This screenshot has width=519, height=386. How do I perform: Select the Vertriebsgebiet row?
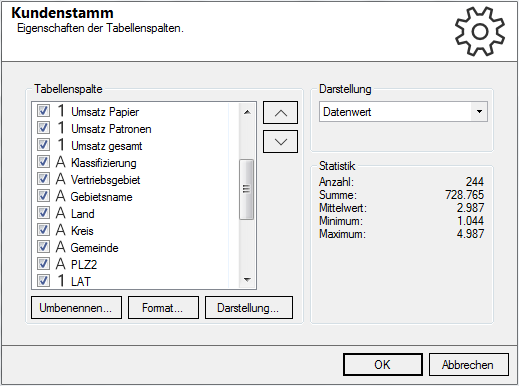pyautogui.click(x=133, y=179)
